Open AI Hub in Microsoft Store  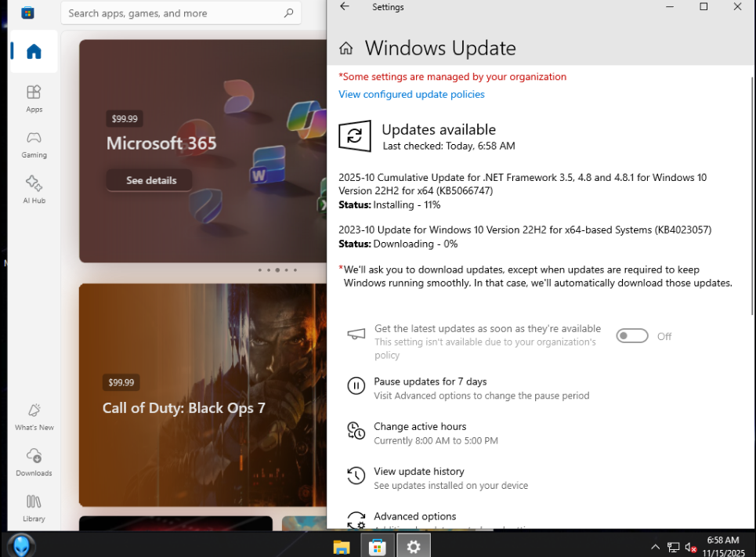[x=34, y=190]
